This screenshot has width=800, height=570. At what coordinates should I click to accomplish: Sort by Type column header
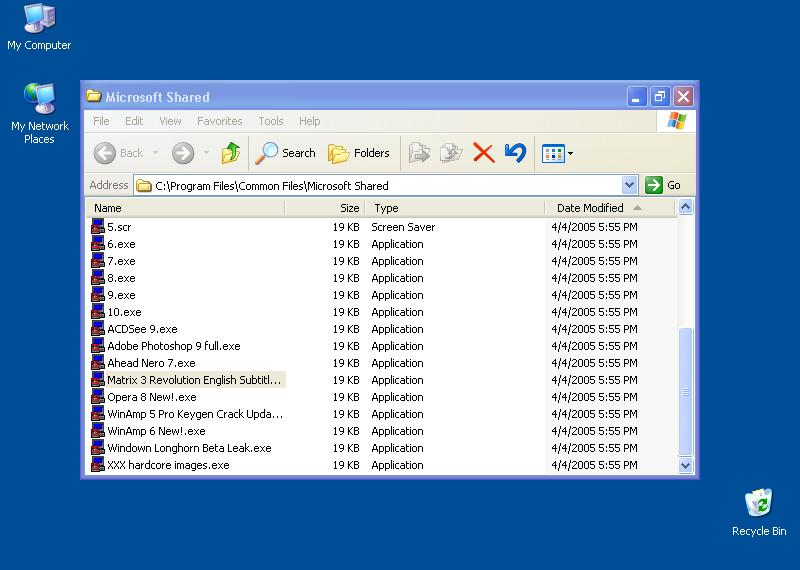(x=455, y=208)
